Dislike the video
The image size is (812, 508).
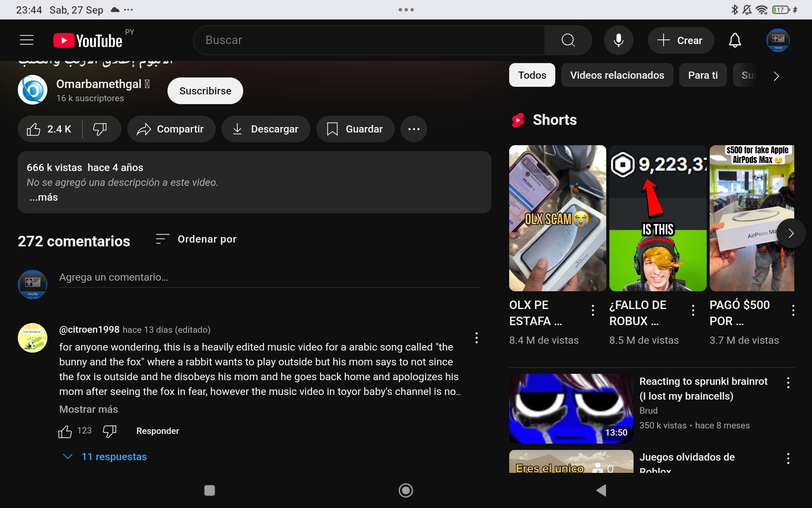(100, 129)
